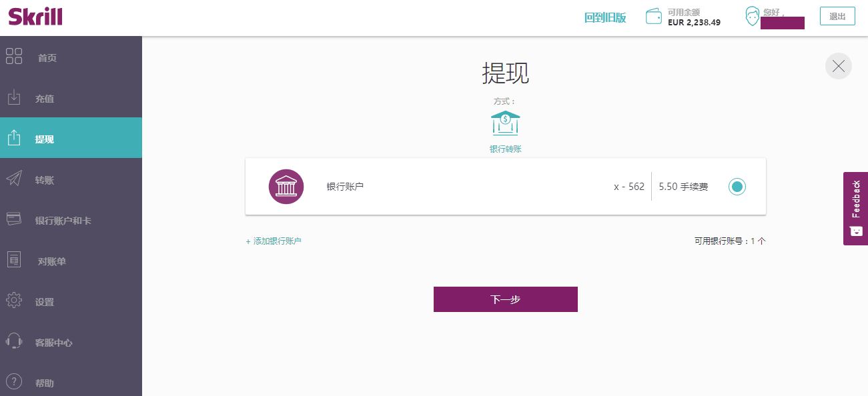This screenshot has width=868, height=396.
Task: Click the 银行账户和卡 card icon
Action: 14,219
